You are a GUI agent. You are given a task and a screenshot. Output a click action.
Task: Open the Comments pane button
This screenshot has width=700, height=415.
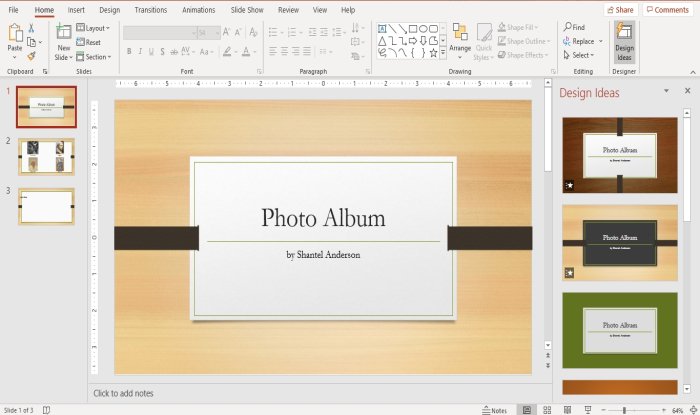pyautogui.click(x=667, y=9)
